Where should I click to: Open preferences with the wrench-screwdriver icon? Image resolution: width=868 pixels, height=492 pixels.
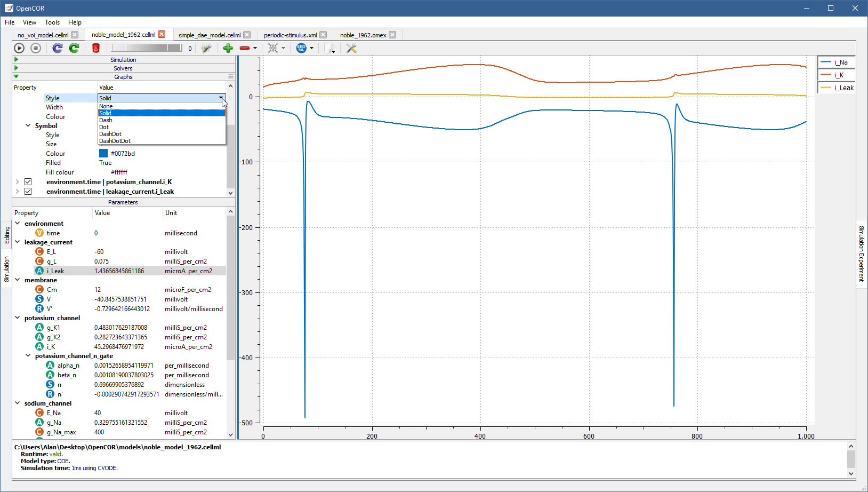[x=351, y=48]
